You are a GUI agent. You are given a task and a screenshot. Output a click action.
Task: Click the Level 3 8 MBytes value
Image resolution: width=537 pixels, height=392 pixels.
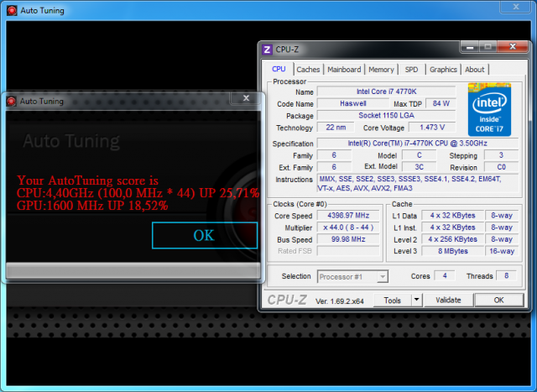click(452, 251)
